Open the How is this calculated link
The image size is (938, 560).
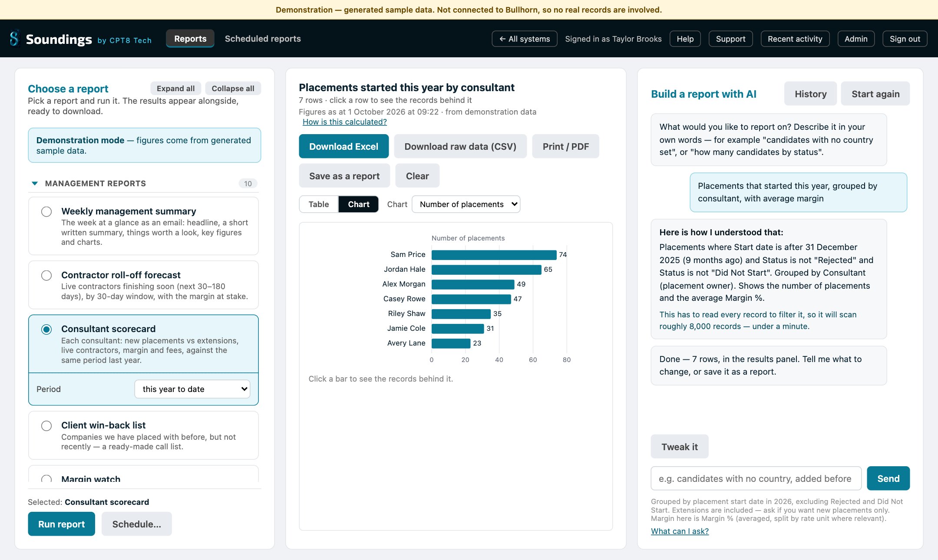345,122
